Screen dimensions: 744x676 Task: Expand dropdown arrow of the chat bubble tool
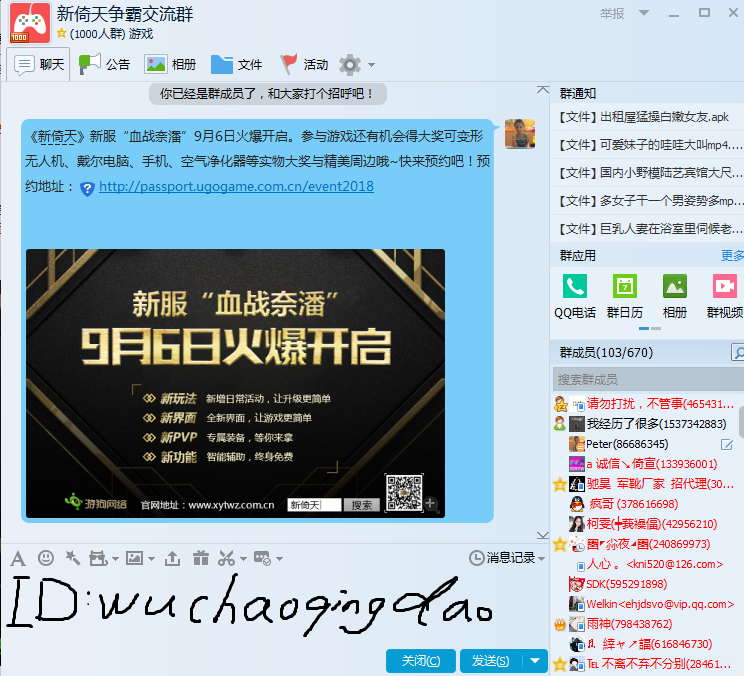click(279, 559)
